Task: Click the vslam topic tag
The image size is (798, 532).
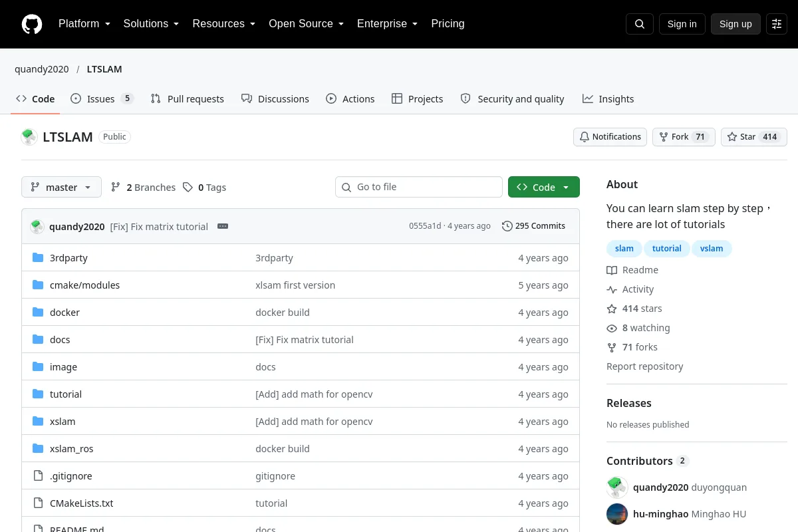Action: pos(712,249)
